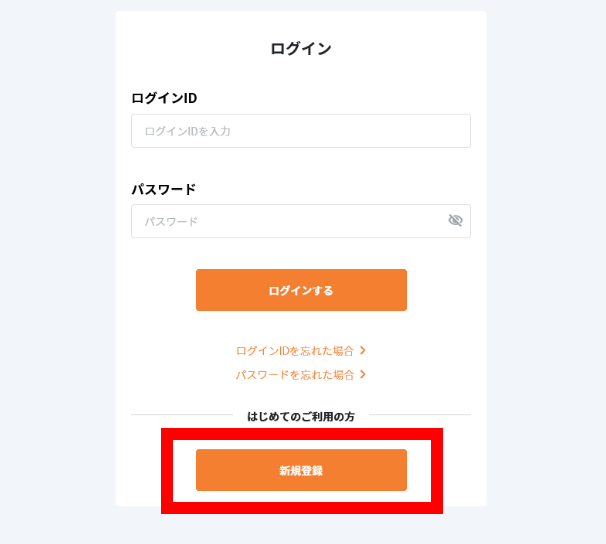Click the empty white area beside ログインする

439,290
